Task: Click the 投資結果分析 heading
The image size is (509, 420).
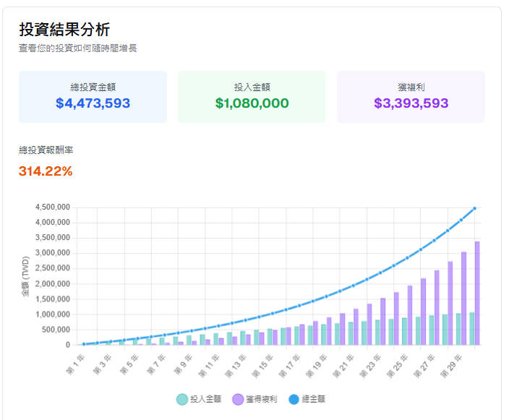Action: click(x=64, y=30)
